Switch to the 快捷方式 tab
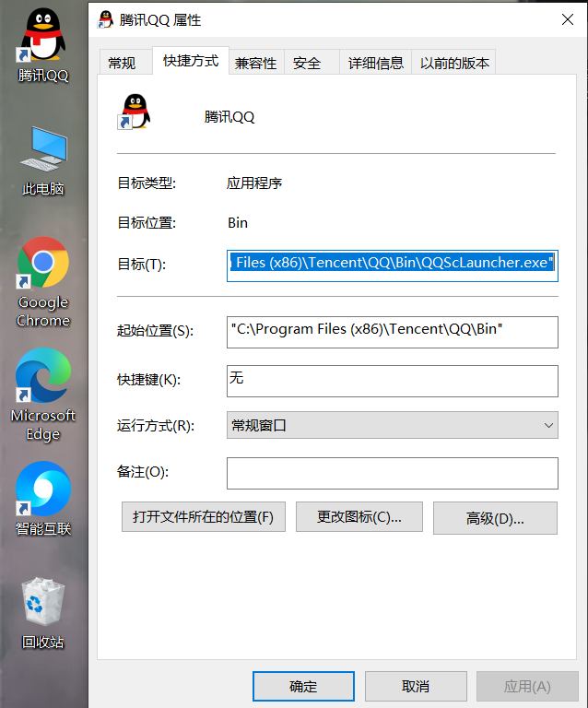Viewport: 588px width, 708px height. 191,61
